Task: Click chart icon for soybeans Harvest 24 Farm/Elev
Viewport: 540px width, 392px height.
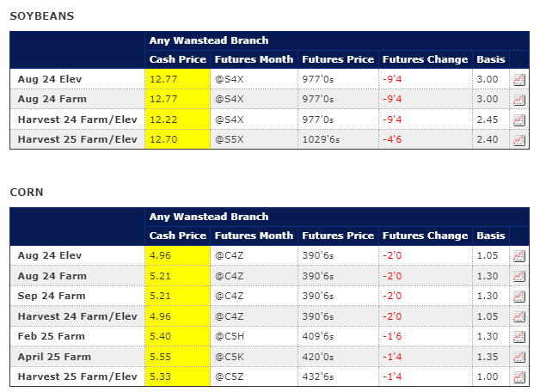Action: [x=519, y=119]
